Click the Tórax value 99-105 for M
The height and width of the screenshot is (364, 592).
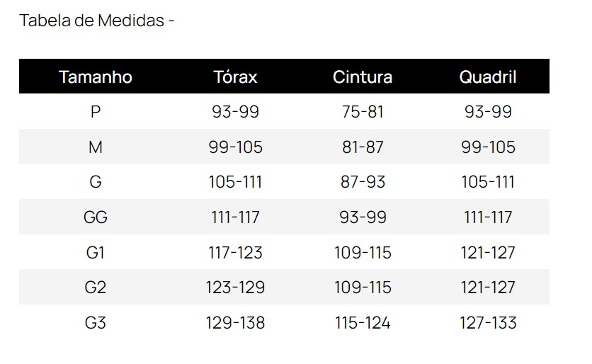pyautogui.click(x=235, y=147)
